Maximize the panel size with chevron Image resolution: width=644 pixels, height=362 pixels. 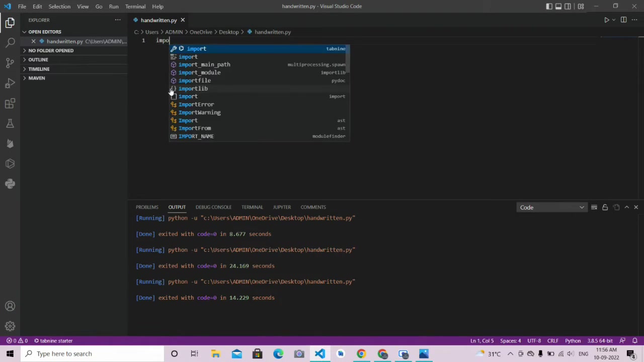(x=626, y=207)
